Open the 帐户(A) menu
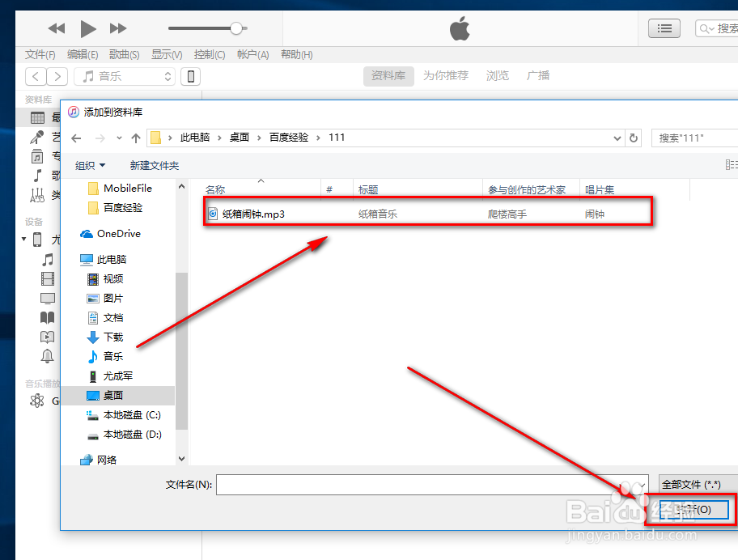 pos(252,54)
